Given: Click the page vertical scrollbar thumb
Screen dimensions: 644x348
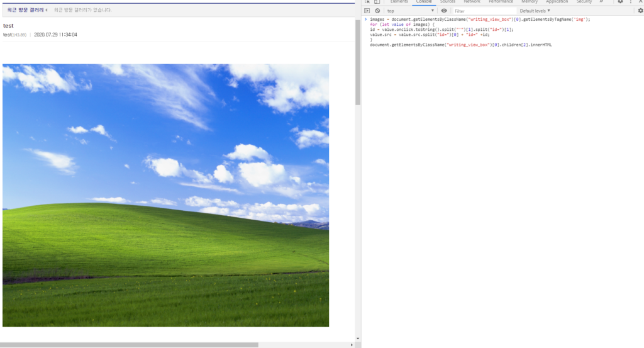Looking at the screenshot, I should coord(358,62).
